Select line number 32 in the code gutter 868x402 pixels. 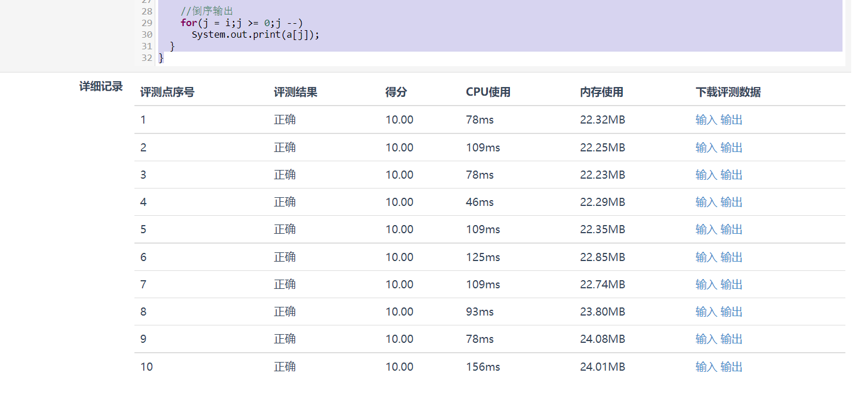147,58
